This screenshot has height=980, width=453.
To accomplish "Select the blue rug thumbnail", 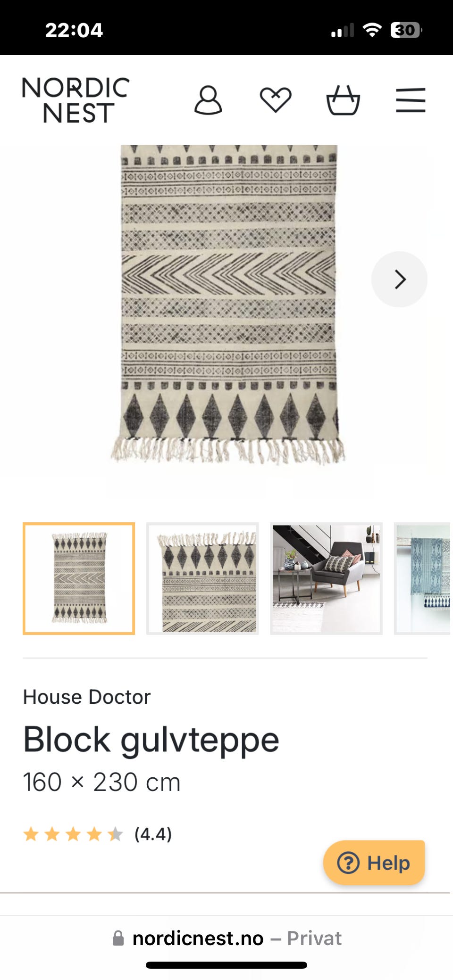I will tap(422, 578).
